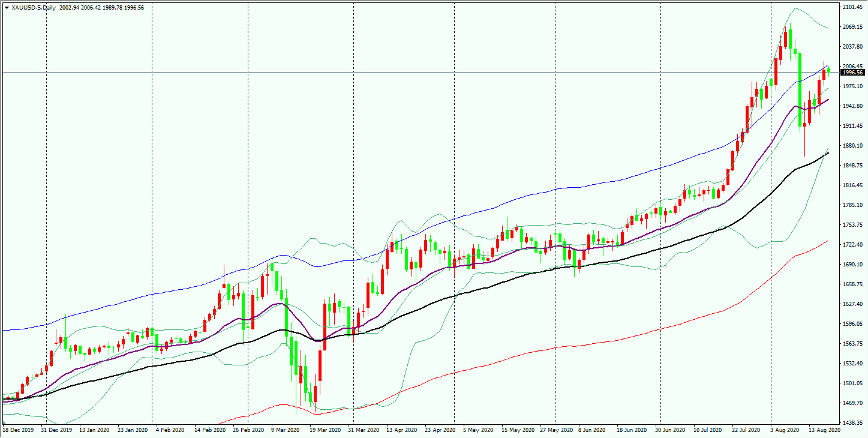Click the 1532.40 price axis label
The image size is (868, 438).
click(853, 364)
